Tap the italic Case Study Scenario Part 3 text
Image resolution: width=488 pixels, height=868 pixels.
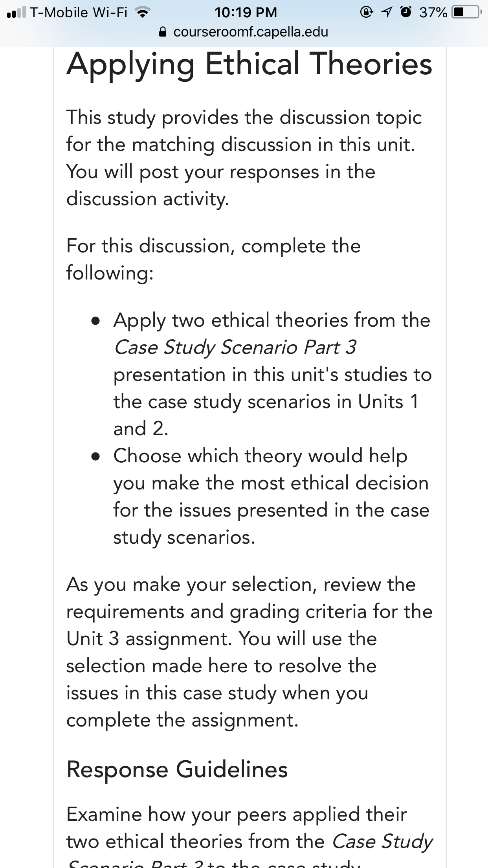point(235,347)
